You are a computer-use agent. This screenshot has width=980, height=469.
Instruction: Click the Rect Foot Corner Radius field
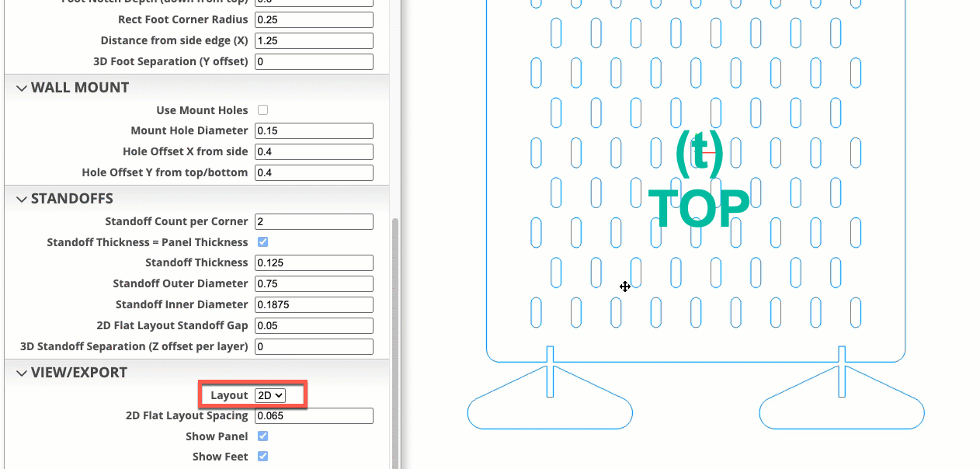tap(314, 19)
